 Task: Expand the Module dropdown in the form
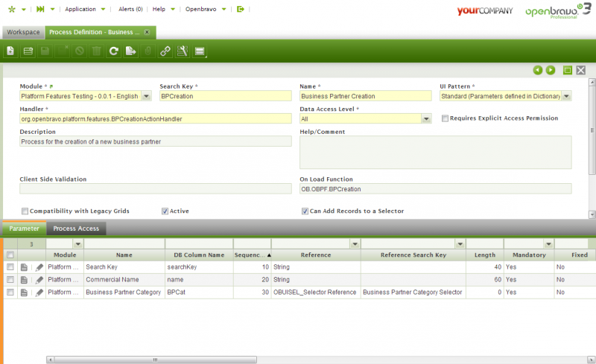point(146,96)
